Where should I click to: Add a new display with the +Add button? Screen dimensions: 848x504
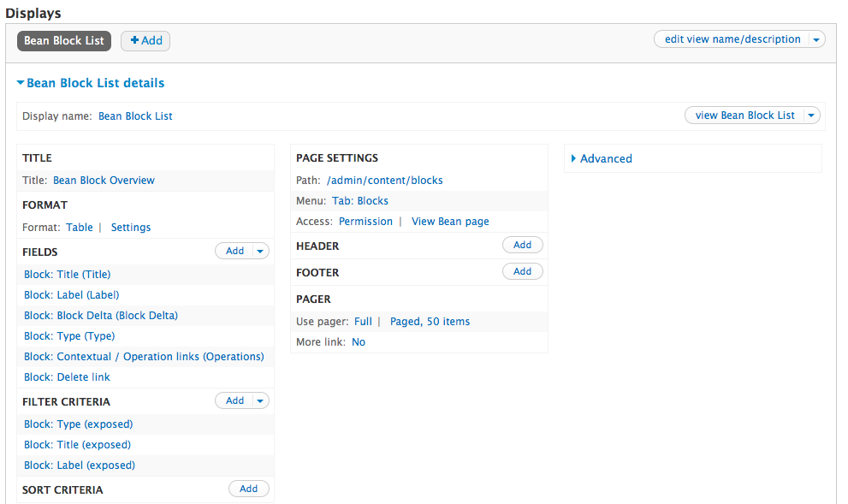(x=145, y=40)
